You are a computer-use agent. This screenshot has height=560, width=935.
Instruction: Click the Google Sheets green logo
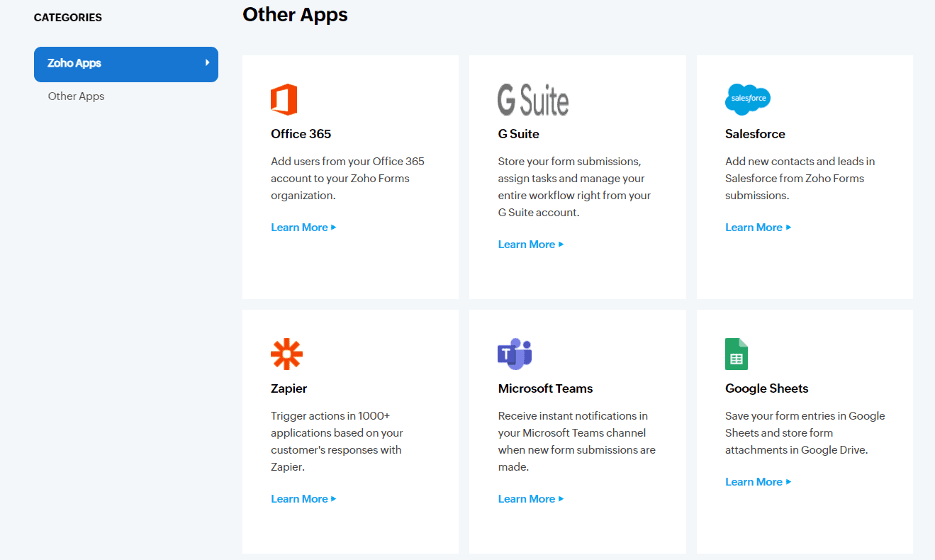(737, 354)
